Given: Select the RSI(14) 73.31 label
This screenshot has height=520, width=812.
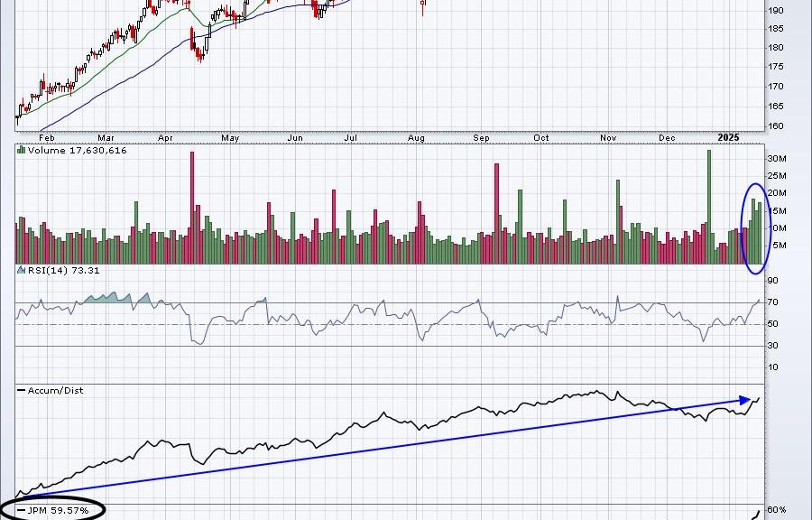Looking at the screenshot, I should pos(63,270).
